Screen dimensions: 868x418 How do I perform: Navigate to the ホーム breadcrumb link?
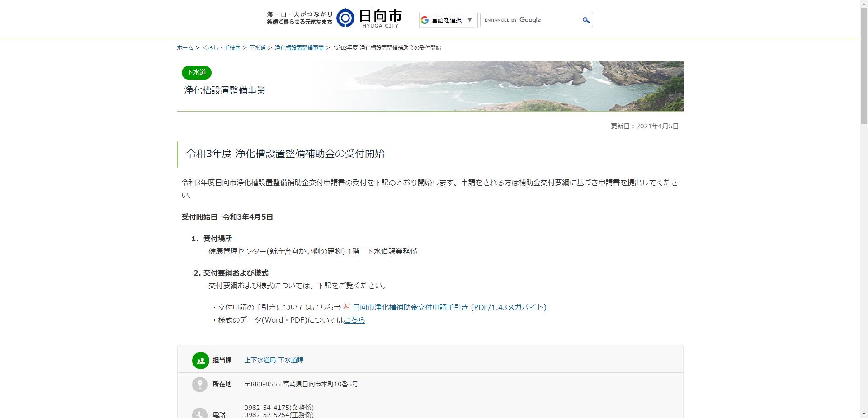click(184, 47)
